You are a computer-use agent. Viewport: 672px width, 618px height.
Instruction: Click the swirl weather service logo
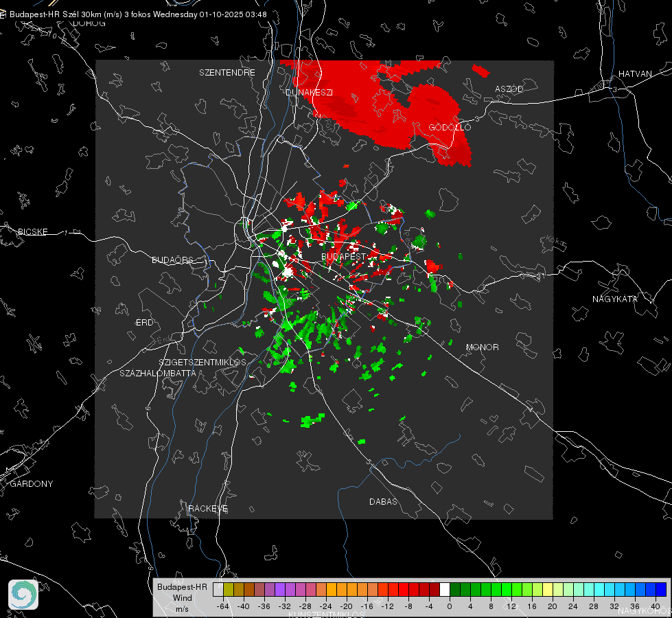pos(23,595)
